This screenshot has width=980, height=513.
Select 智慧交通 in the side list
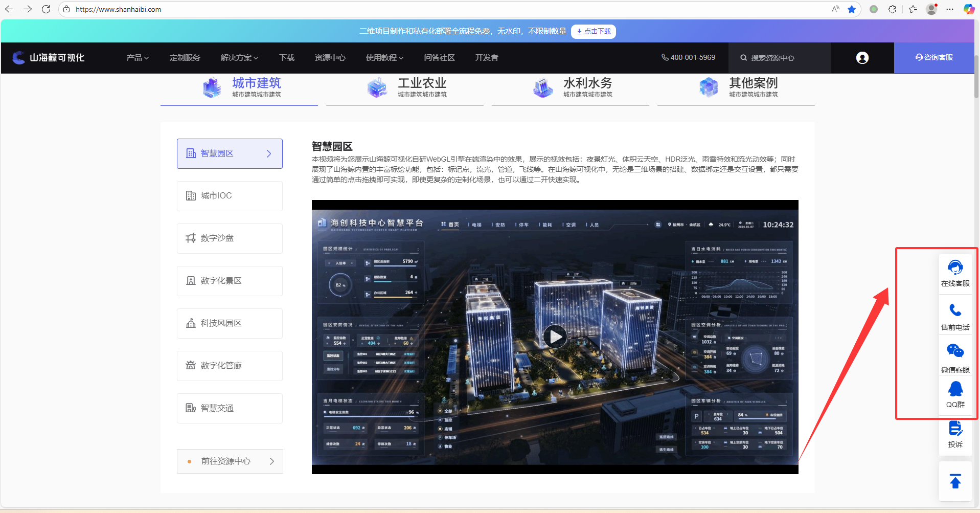point(230,408)
